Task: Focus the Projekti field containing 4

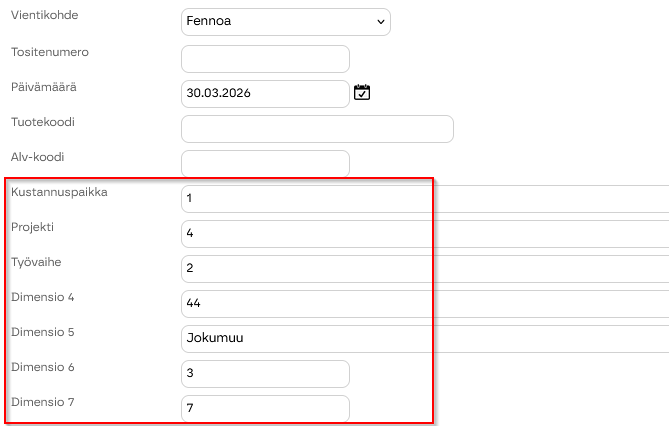Action: tap(420, 234)
